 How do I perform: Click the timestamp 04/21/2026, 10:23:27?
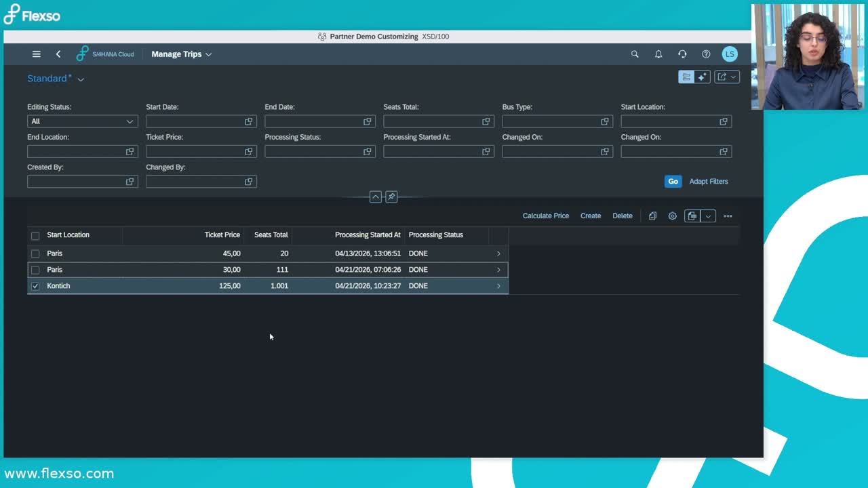pos(368,286)
